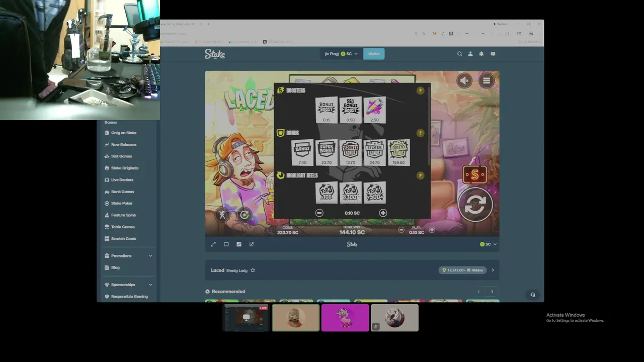Image resolution: width=644 pixels, height=362 pixels.
Task: Select the pink duck participant thumbnail
Action: click(x=345, y=318)
